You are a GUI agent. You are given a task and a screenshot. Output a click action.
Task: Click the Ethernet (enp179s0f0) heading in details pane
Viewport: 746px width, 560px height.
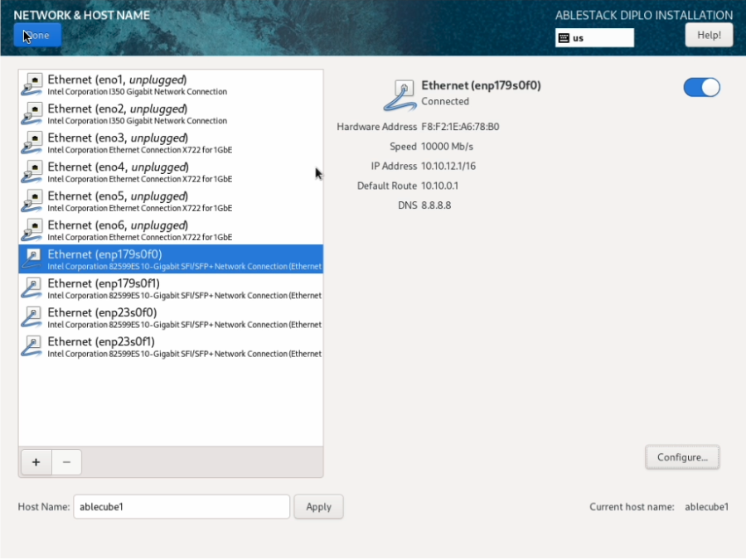coord(481,85)
